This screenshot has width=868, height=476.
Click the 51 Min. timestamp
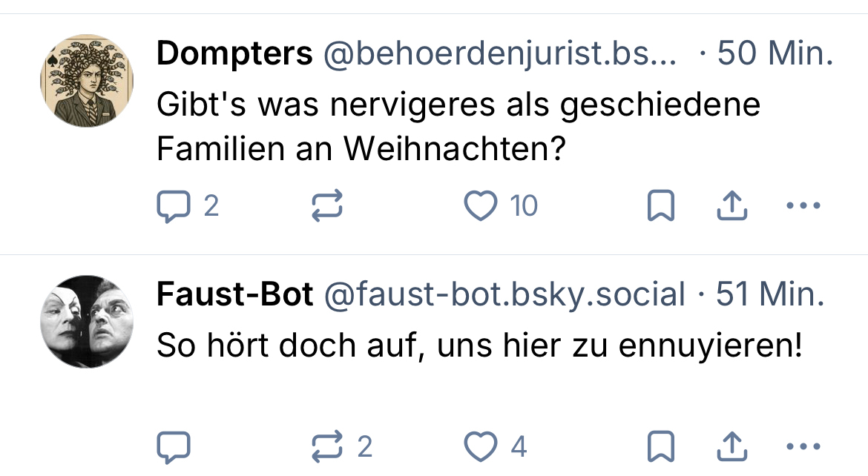tap(769, 295)
